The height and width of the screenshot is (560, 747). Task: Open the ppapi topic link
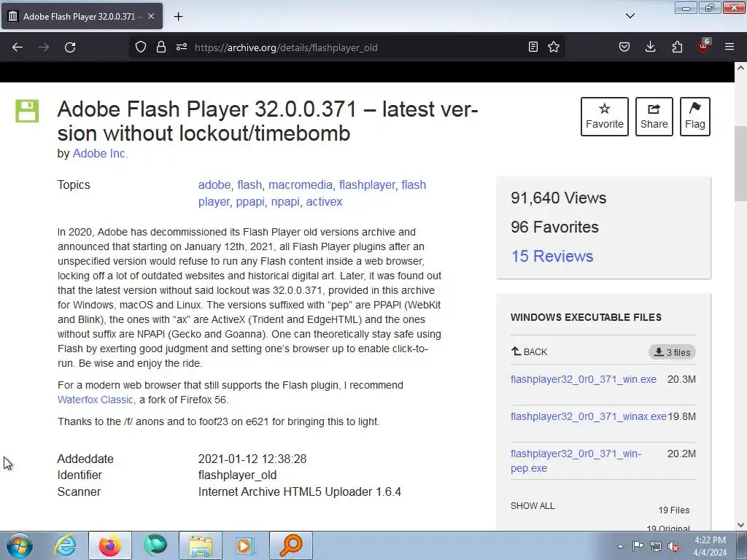[x=250, y=201]
